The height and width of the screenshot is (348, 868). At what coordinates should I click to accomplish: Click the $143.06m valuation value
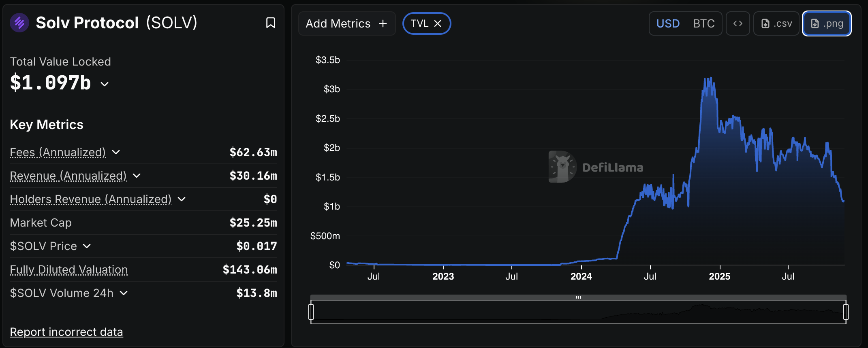point(250,269)
